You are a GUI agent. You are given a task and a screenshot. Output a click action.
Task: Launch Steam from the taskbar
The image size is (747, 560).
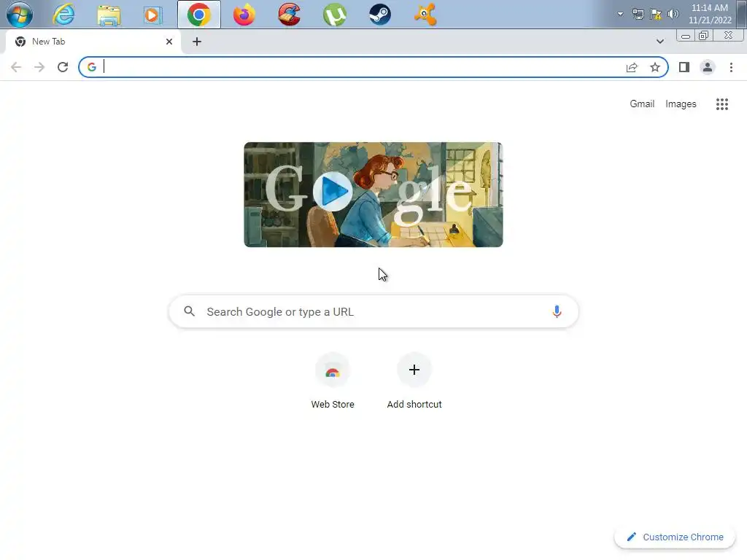click(379, 15)
